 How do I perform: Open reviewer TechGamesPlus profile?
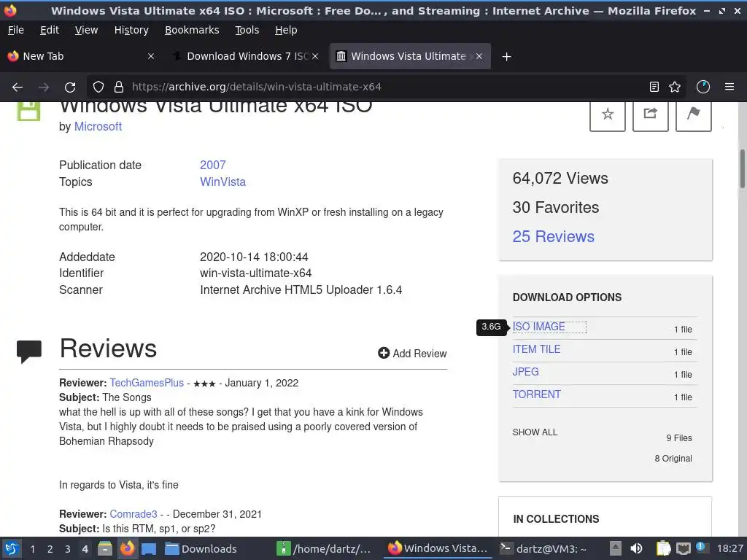tap(146, 383)
